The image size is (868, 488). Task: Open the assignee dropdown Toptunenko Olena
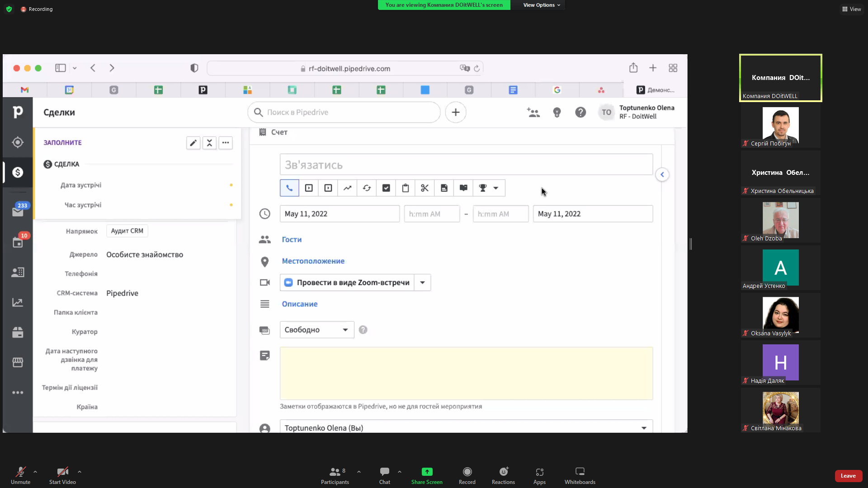coord(466,427)
